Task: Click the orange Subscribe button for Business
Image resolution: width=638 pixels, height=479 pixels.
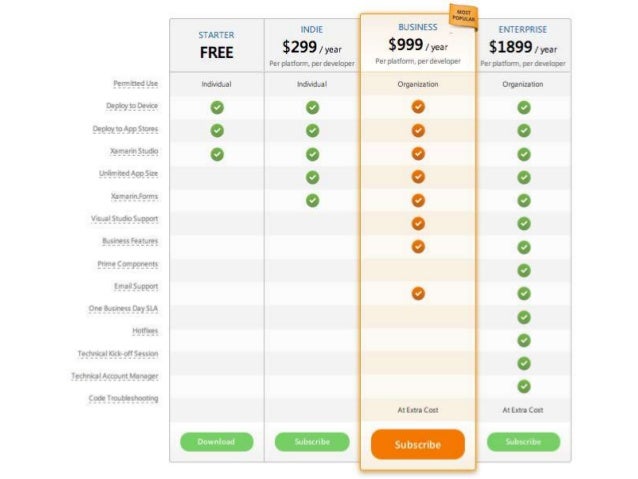Action: click(417, 444)
